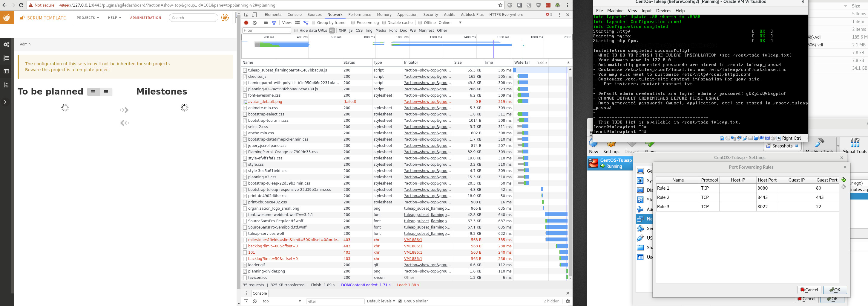Open the project administration gears icon in sidebar
This screenshot has width=868, height=306.
[x=6, y=45]
